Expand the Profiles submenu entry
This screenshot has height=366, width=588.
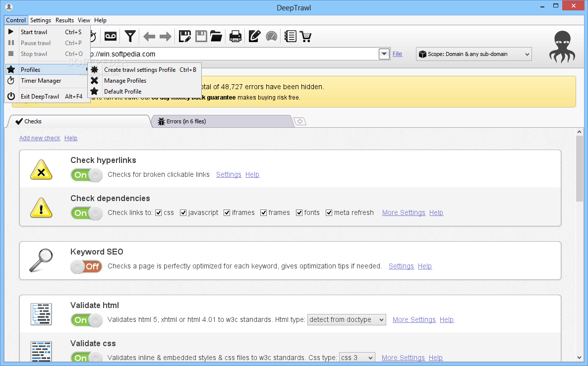pyautogui.click(x=47, y=70)
